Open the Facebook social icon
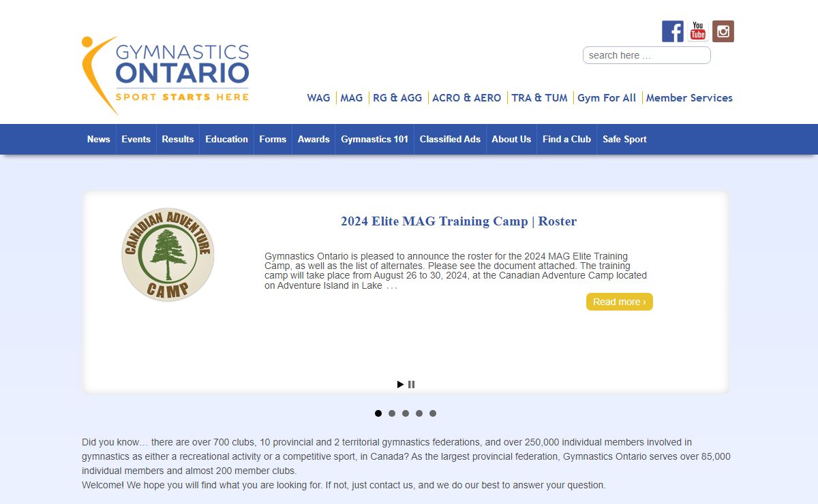 pyautogui.click(x=673, y=31)
